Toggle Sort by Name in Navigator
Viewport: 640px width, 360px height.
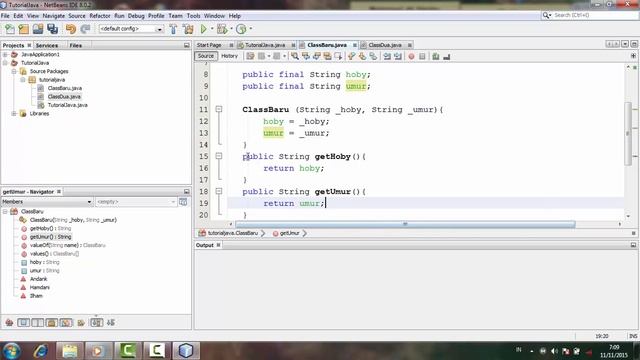[x=96, y=322]
